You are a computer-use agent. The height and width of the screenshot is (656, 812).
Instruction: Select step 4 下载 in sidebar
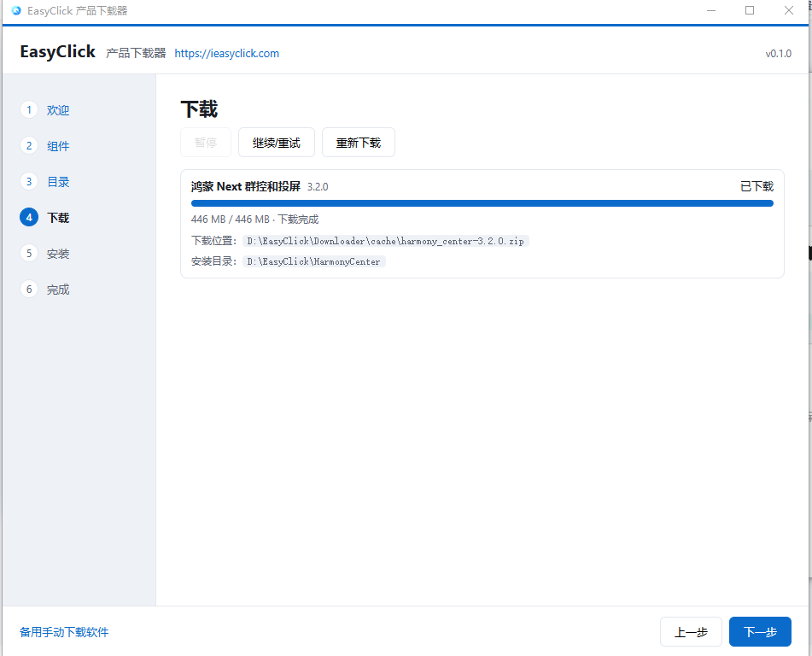(x=45, y=218)
